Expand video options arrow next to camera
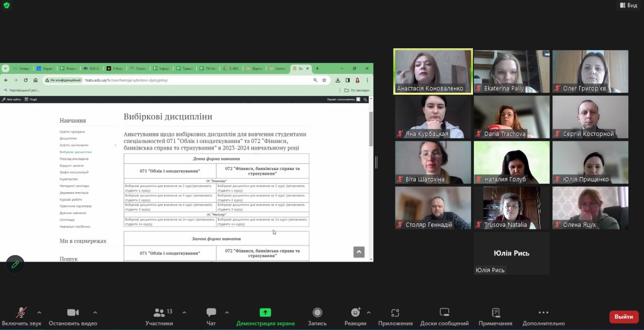 95,312
